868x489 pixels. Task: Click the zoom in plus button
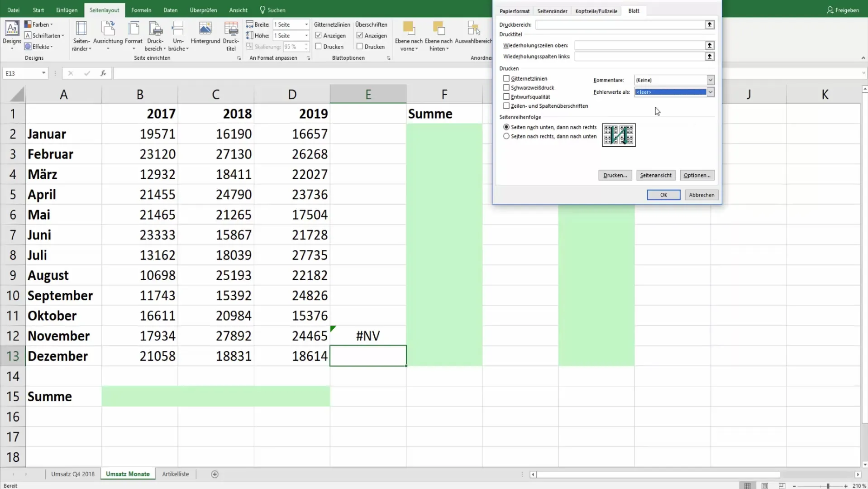(x=845, y=486)
